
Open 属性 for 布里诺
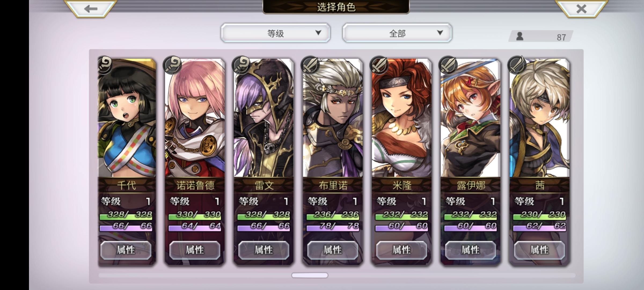click(333, 250)
